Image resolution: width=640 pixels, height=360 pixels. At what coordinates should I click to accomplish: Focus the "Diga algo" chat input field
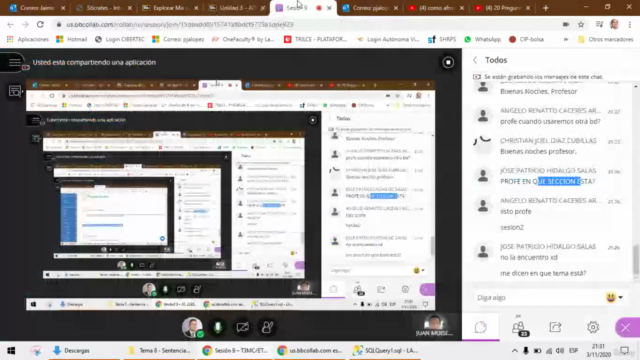coord(539,298)
